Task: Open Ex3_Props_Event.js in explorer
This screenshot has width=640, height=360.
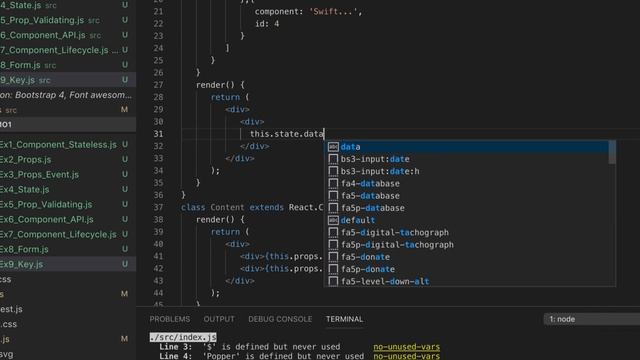Action: tap(68, 175)
